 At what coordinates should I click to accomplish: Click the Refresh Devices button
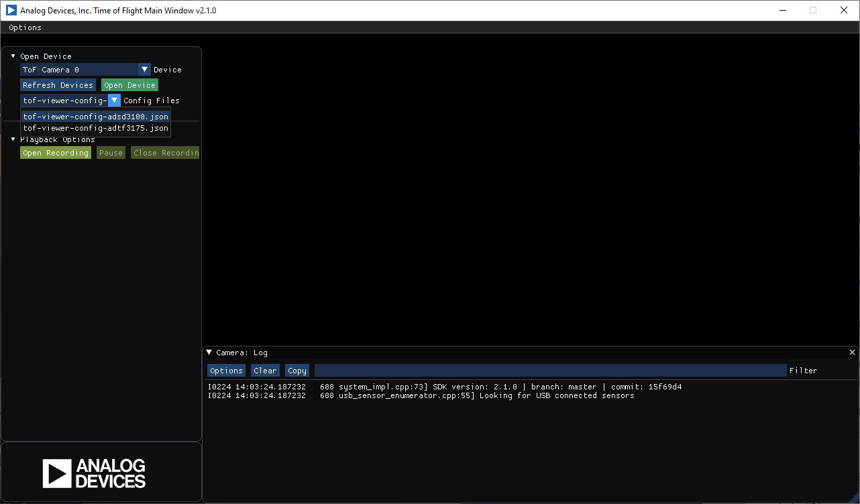point(58,85)
